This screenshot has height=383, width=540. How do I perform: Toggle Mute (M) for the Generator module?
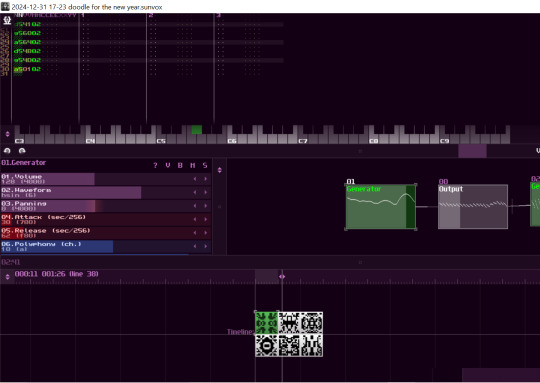point(193,165)
